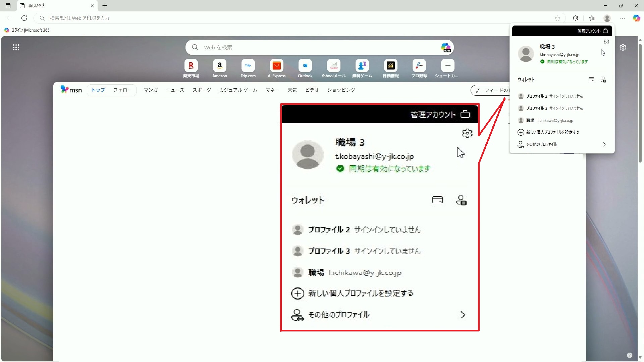
Task: Open the ログイン | Microsoft 365 bookmark
Action: point(27,30)
